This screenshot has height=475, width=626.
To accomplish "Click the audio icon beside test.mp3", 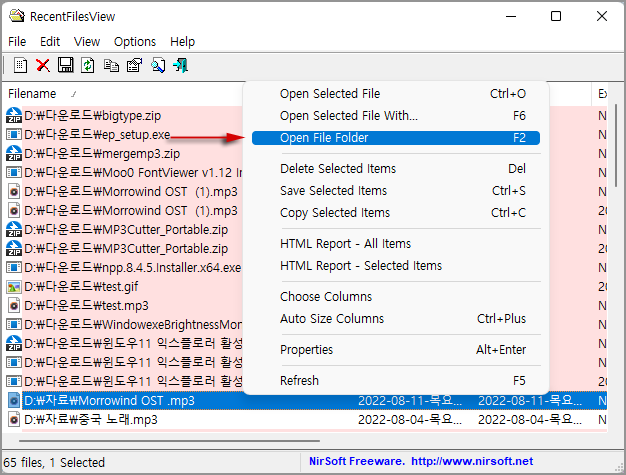I will [x=14, y=306].
